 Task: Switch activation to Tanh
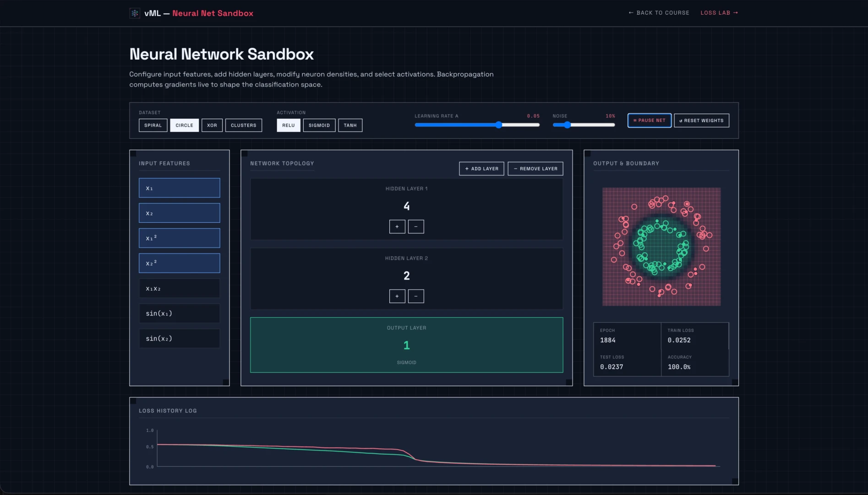(350, 125)
